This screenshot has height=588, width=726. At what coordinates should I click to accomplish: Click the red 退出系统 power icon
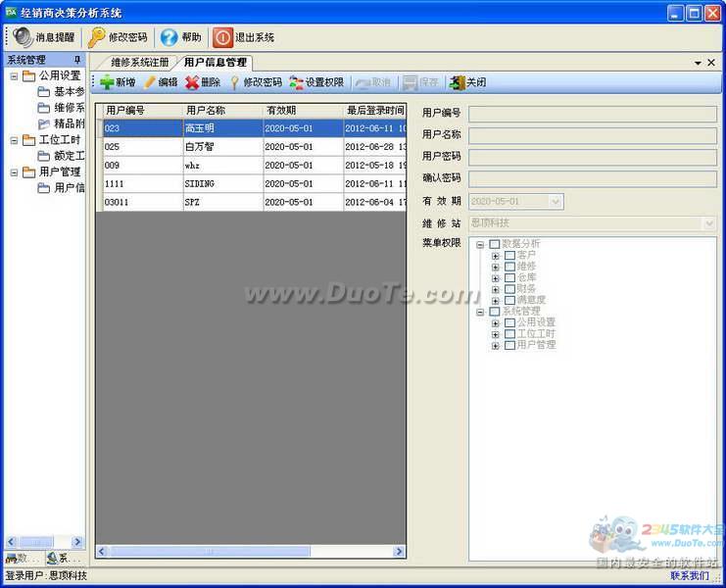tap(222, 37)
